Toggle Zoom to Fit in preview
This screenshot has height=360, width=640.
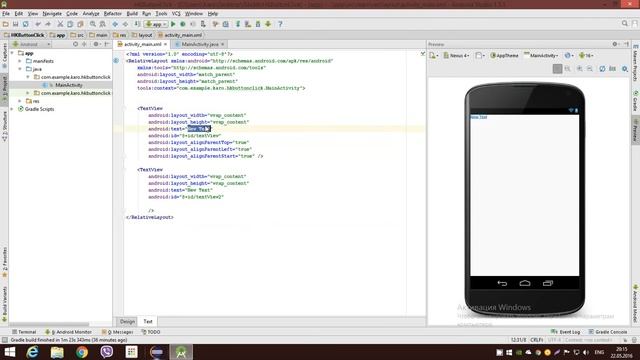[x=557, y=69]
